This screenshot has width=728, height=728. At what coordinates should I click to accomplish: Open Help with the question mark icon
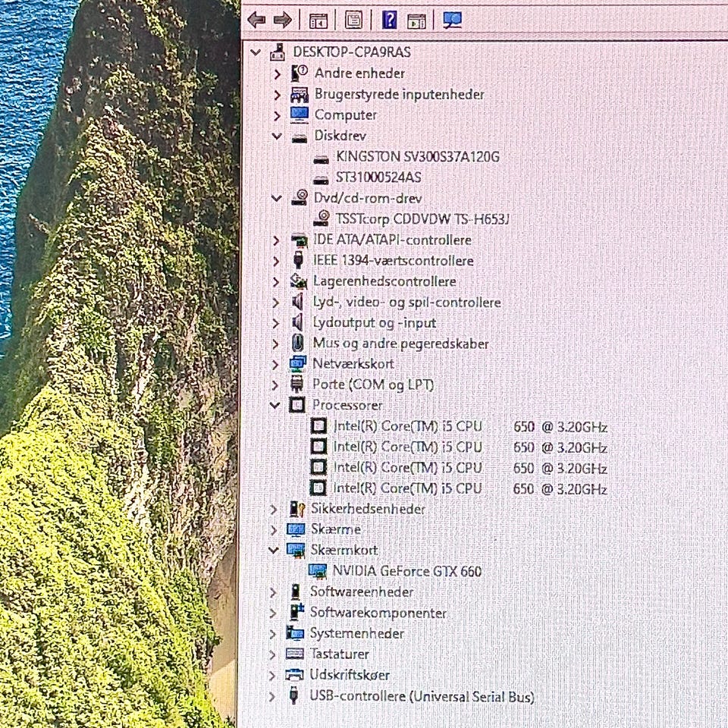(389, 20)
